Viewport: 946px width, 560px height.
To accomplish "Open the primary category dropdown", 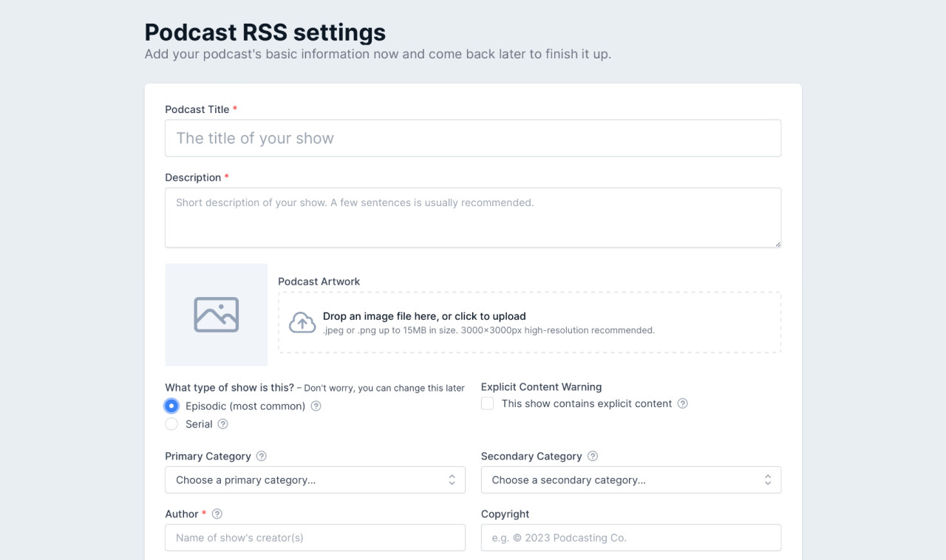I will 315,479.
